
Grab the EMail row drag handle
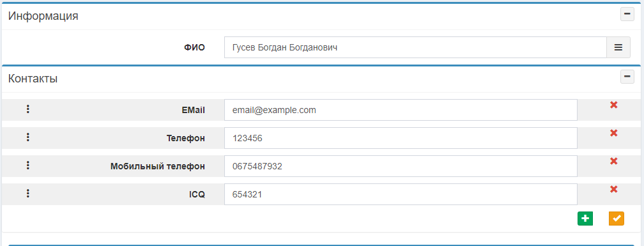coord(27,109)
